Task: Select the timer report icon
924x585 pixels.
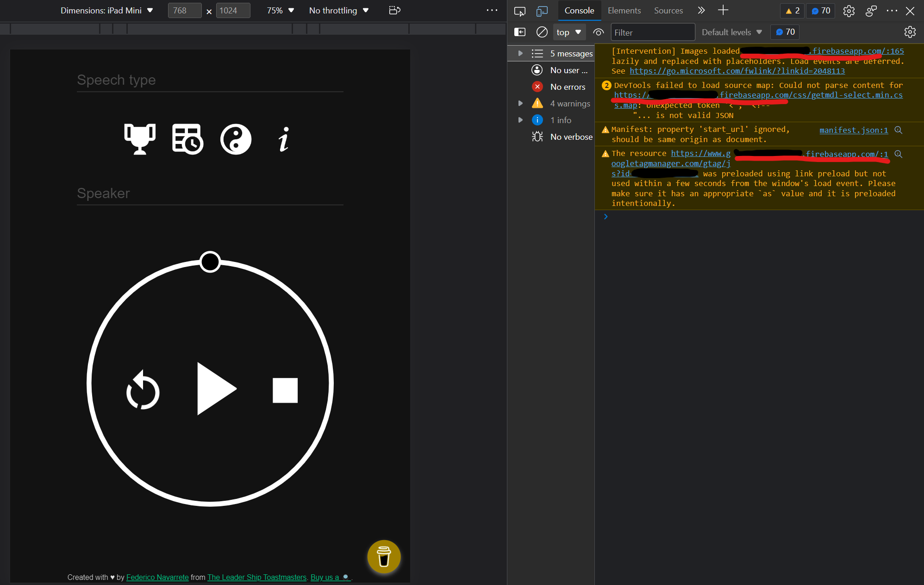Action: [187, 139]
